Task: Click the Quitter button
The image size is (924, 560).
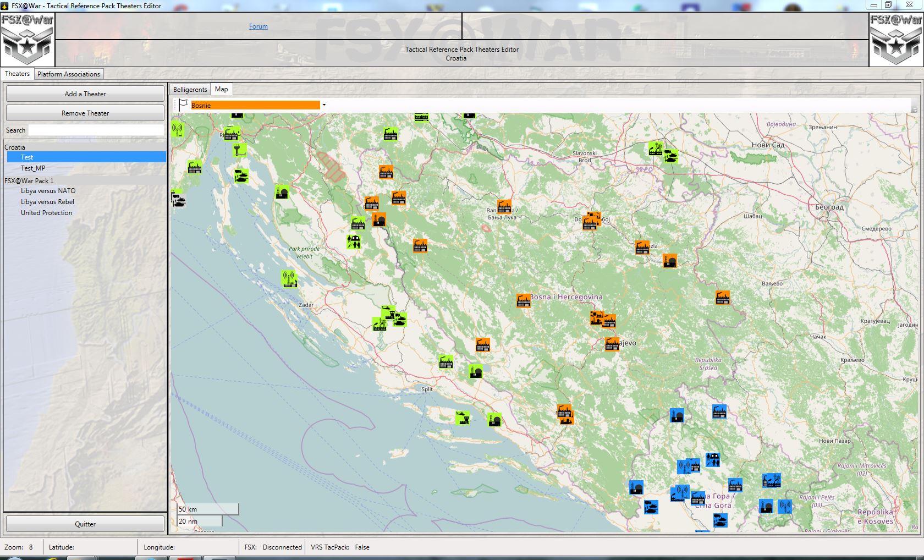Action: pos(85,524)
